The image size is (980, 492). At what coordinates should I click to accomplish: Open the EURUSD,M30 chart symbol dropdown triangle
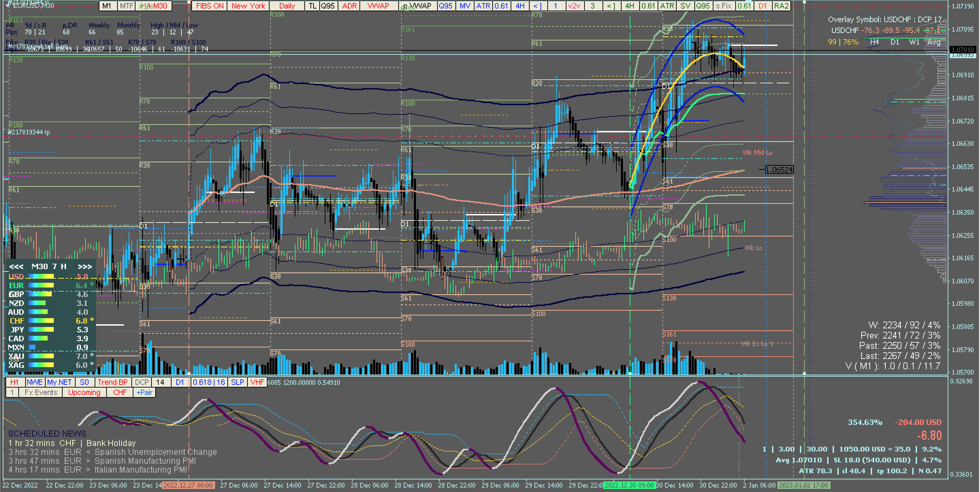(7, 5)
